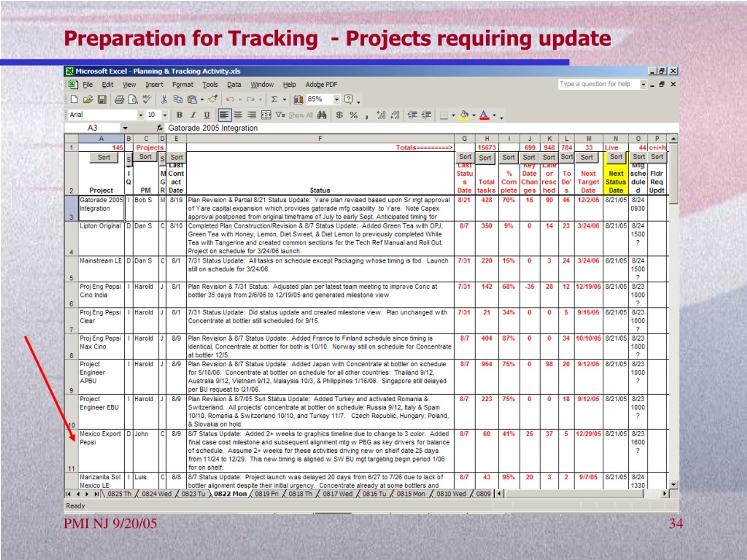The image size is (747, 560).
Task: Open the help question box dropdown
Action: (643, 84)
